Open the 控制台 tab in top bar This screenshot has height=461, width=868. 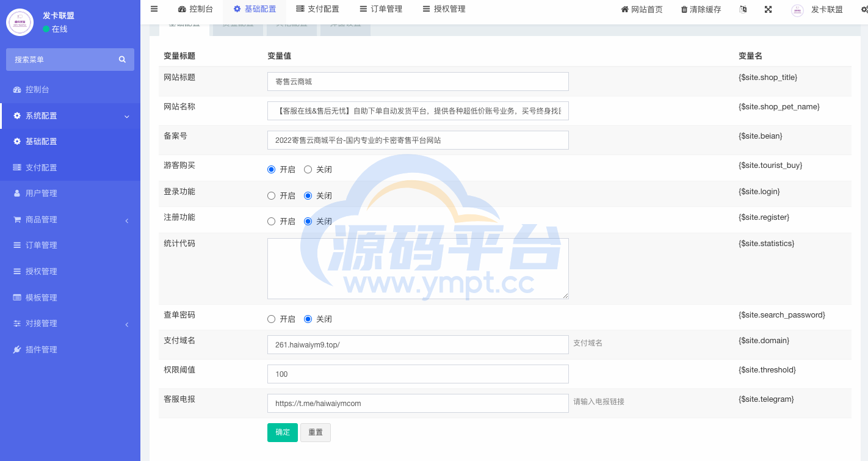pyautogui.click(x=195, y=9)
